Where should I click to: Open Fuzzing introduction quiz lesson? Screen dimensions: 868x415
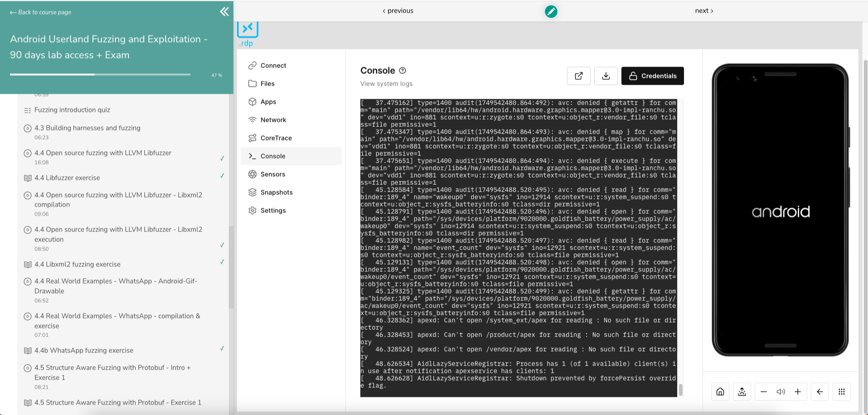pos(72,110)
